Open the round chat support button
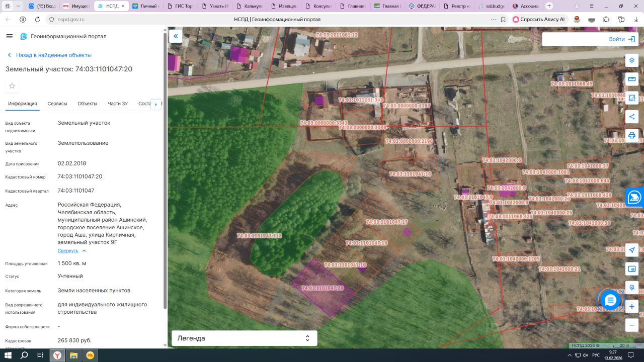Image resolution: width=644 pixels, height=362 pixels. (610, 300)
